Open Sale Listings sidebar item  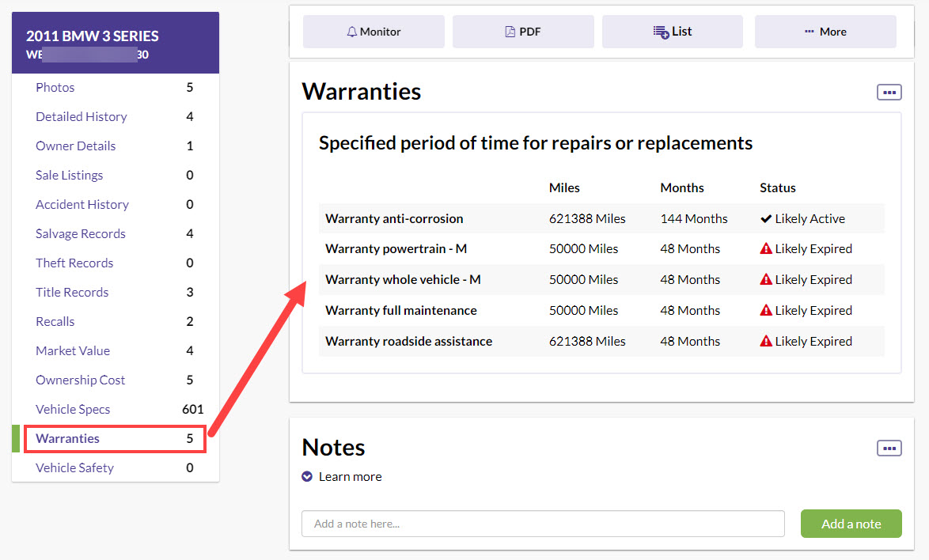[70, 176]
